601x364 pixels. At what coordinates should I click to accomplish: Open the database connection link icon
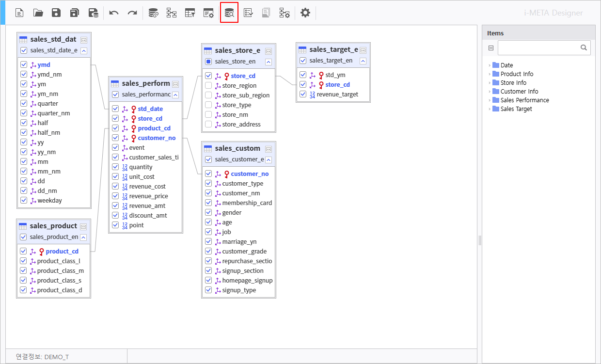click(153, 13)
